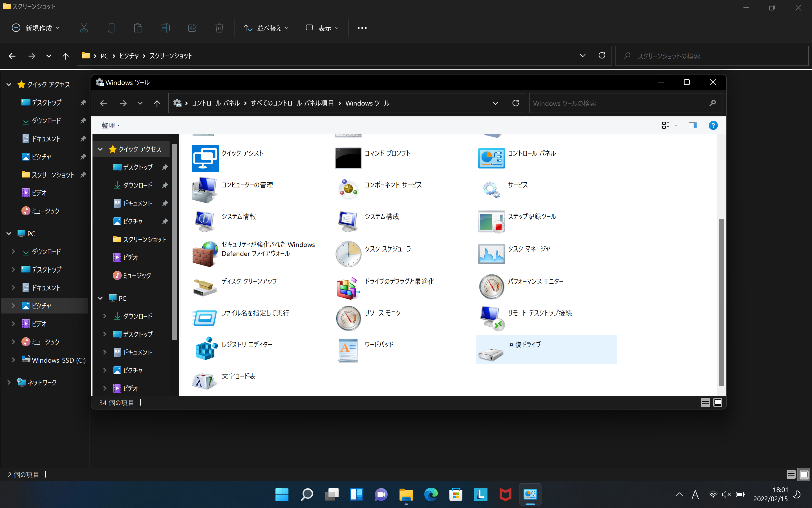This screenshot has height=508, width=812.
Task: Open Microsoft Store from the taskbar
Action: pyautogui.click(x=456, y=494)
